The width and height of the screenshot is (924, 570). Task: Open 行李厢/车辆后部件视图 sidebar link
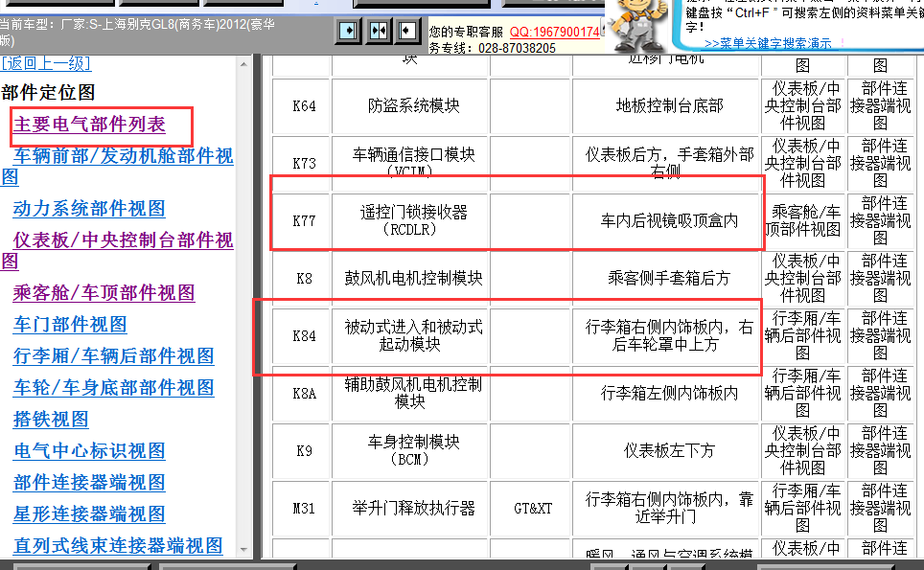[x=113, y=355]
